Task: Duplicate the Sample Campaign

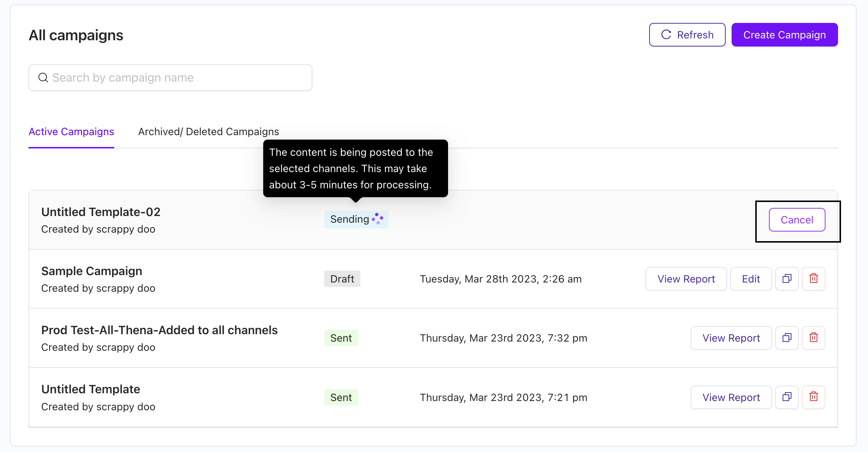Action: 787,279
